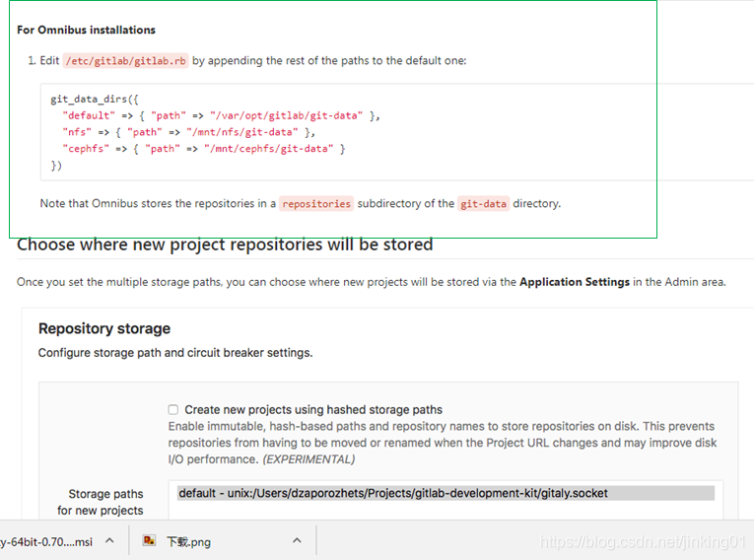Image resolution: width=754 pixels, height=560 pixels.
Task: Click the 'git-data' inline code word
Action: click(x=483, y=204)
